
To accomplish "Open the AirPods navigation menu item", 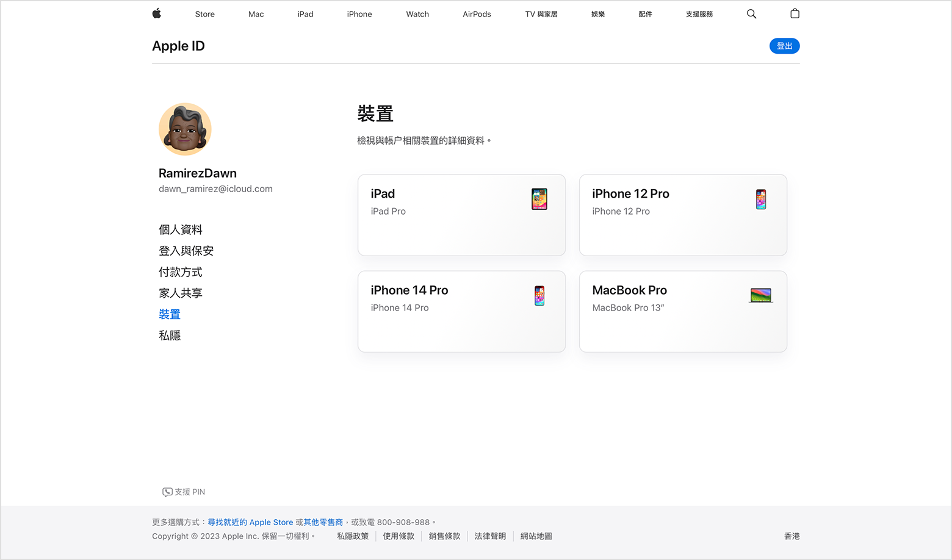I will (x=477, y=14).
